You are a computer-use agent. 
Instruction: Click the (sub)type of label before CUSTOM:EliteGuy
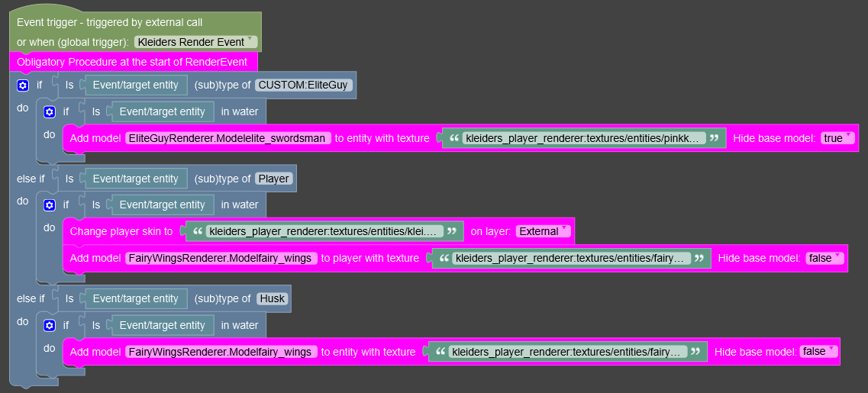[223, 85]
